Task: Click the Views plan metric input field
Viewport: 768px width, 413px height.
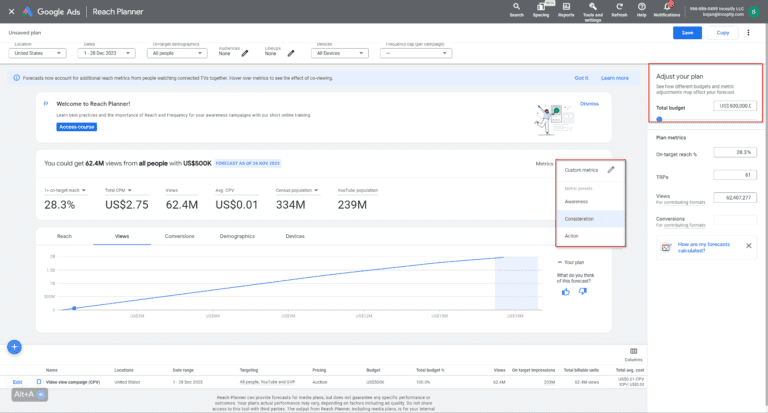Action: tap(735, 197)
